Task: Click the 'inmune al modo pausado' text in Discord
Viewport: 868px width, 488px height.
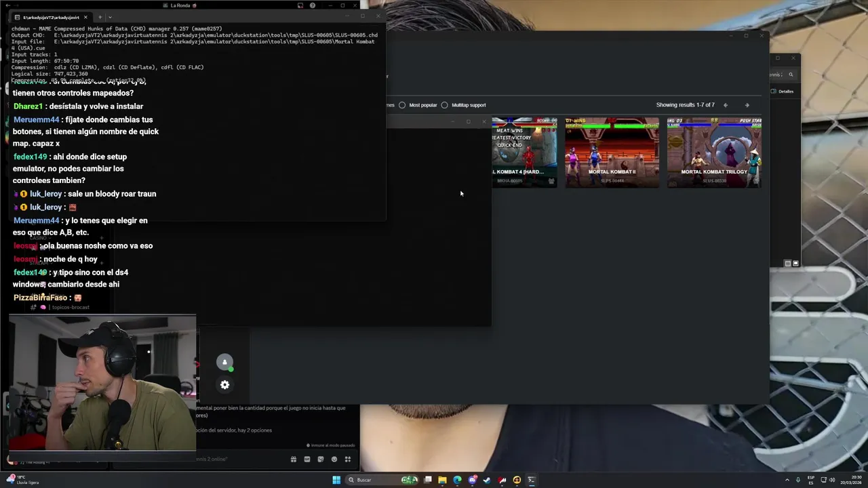Action: [x=332, y=445]
